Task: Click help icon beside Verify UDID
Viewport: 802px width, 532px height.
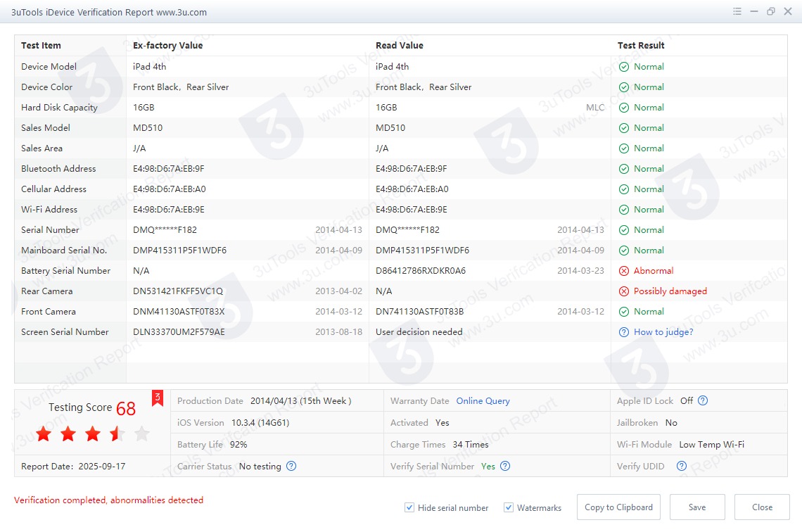Action: point(681,466)
